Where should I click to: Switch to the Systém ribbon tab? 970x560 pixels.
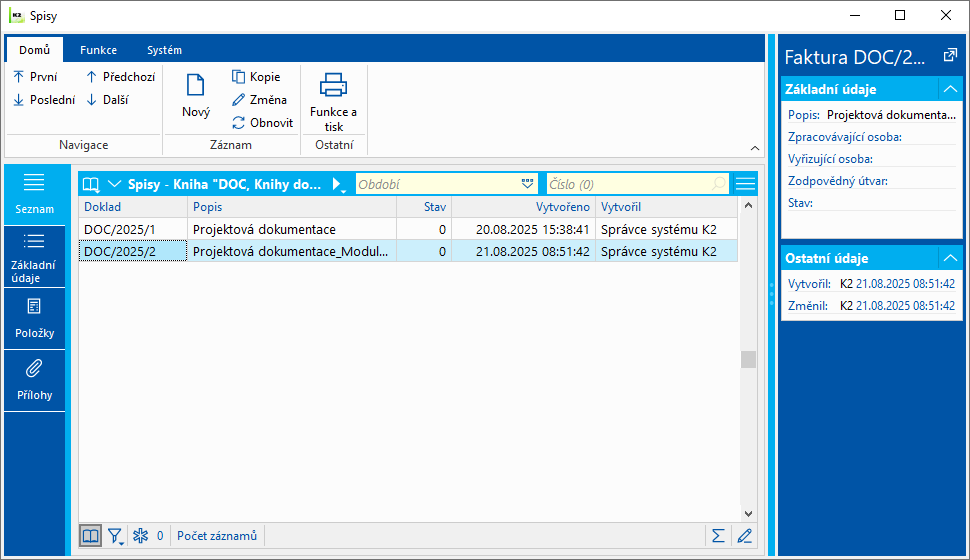pyautogui.click(x=165, y=50)
